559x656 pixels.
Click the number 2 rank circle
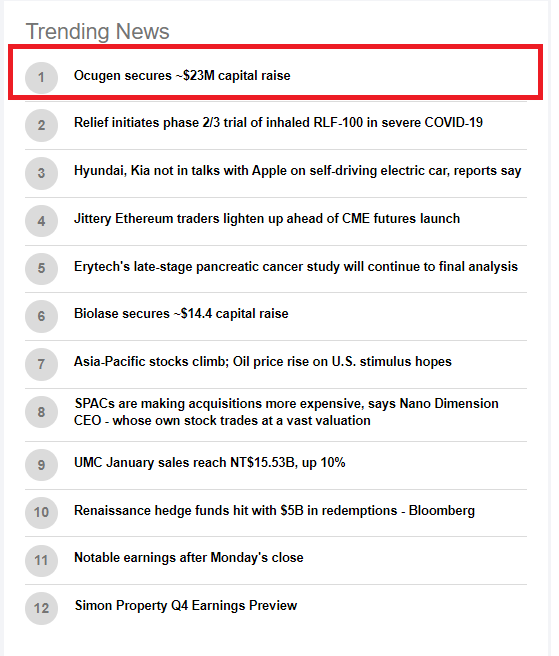(x=41, y=125)
